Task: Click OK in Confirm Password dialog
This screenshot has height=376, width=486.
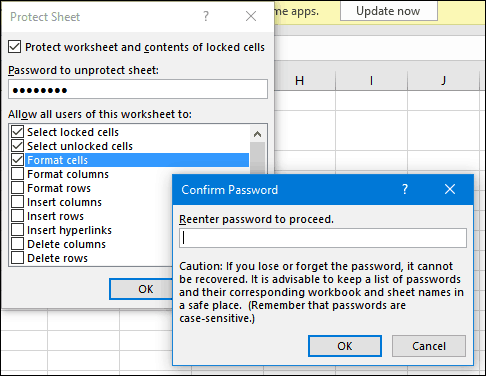Action: click(345, 346)
